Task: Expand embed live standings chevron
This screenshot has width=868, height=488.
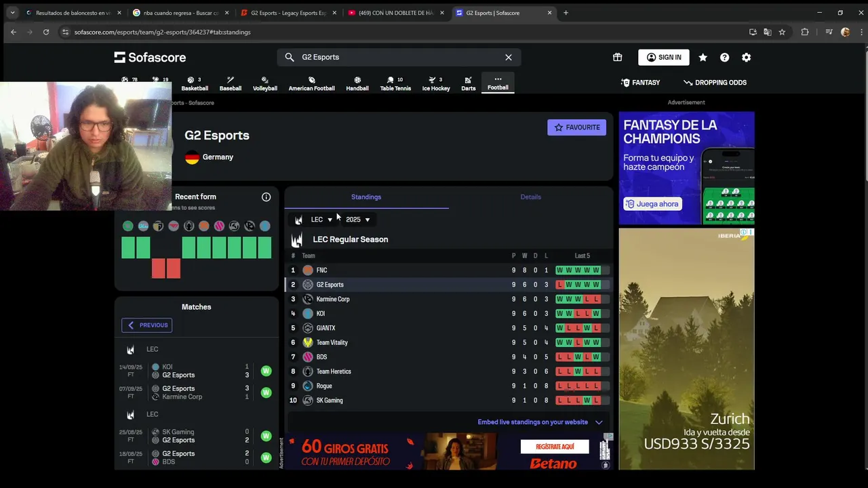Action: [x=599, y=422]
